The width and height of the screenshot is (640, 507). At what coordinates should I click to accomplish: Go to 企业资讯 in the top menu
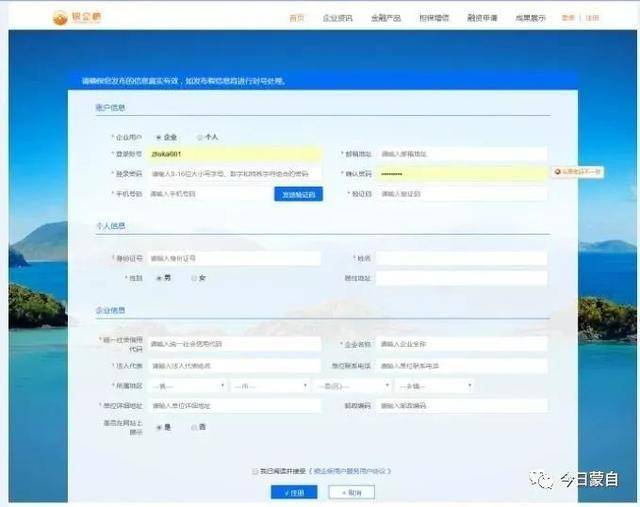(336, 18)
